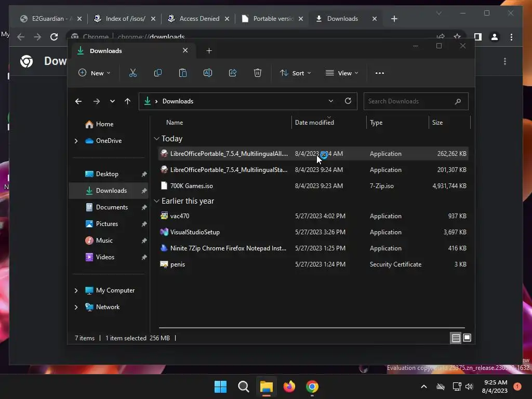Screen dimensions: 532x399
Task: Refresh the Downloads folder view
Action: [x=348, y=101]
